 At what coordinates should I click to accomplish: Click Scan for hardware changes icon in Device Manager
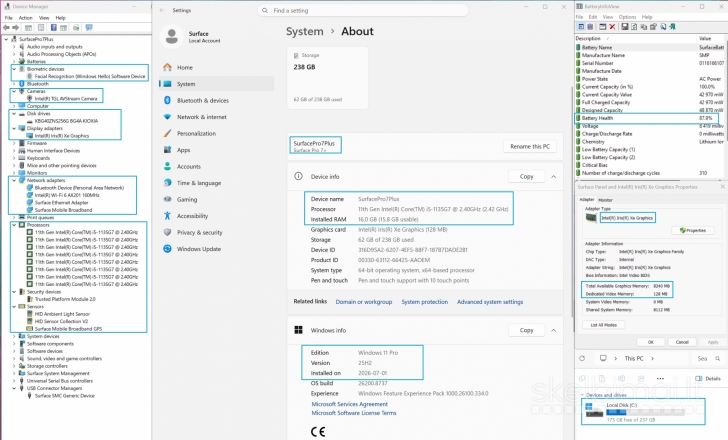pos(89,27)
